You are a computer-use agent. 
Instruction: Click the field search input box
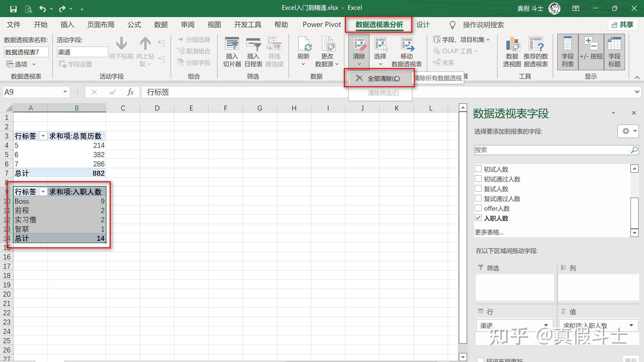tap(551, 150)
